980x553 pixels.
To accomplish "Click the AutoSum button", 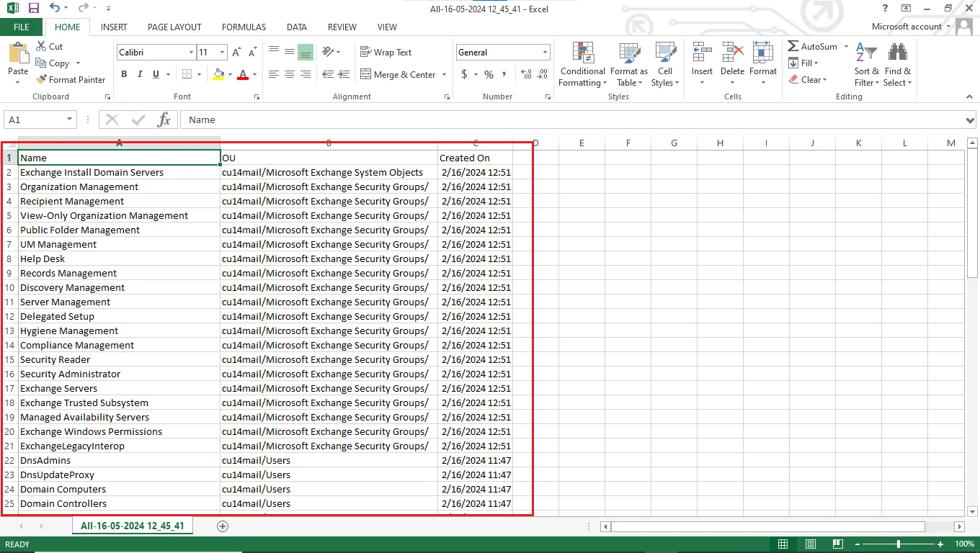I will click(813, 46).
